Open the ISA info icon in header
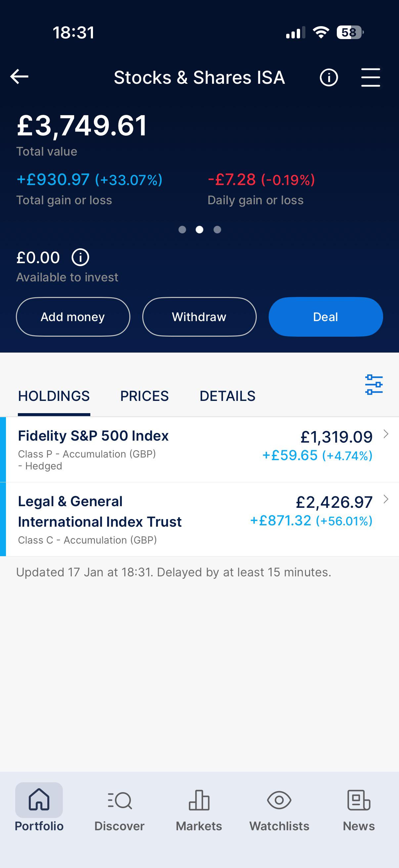Image resolution: width=399 pixels, height=868 pixels. [328, 77]
